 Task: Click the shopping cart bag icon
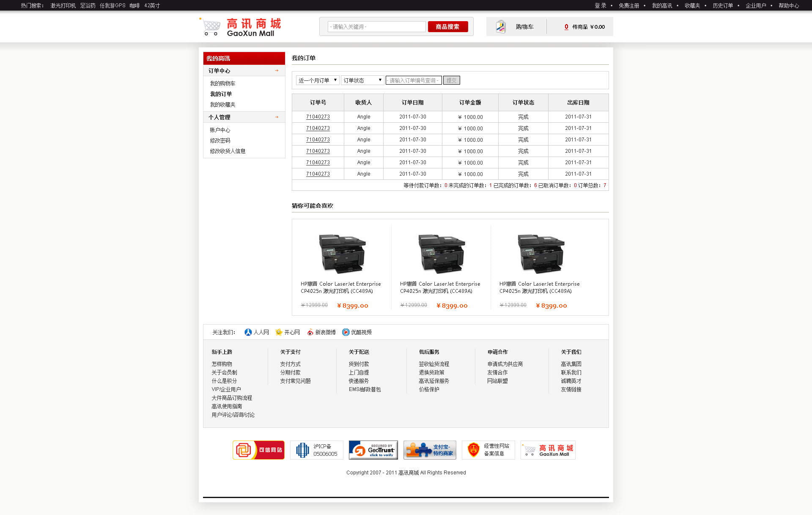click(501, 27)
